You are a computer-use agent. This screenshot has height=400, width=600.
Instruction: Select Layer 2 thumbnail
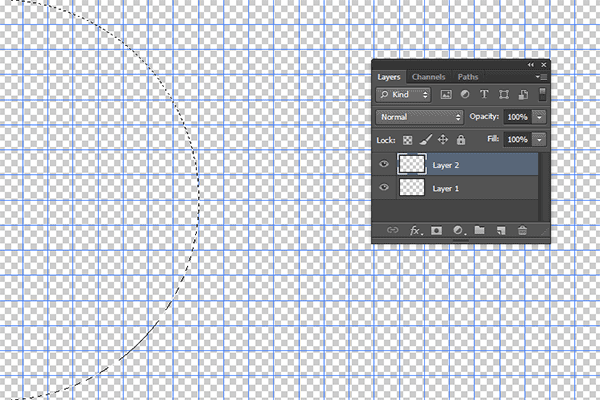412,165
